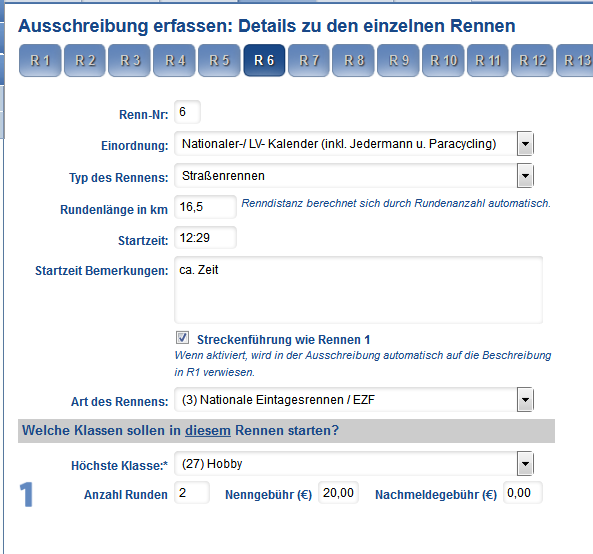Open the R 9 race tab

point(398,61)
